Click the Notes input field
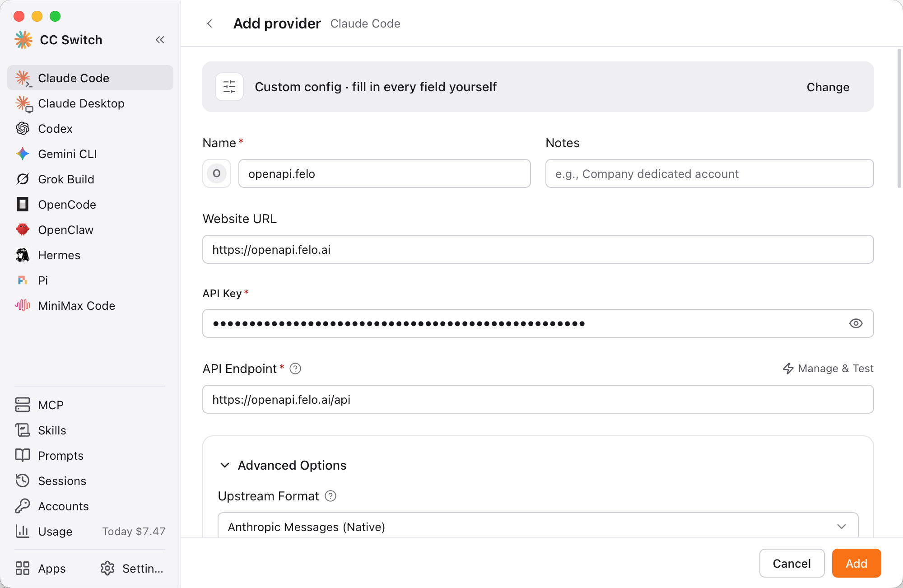Viewport: 903px width, 588px height. click(x=709, y=173)
